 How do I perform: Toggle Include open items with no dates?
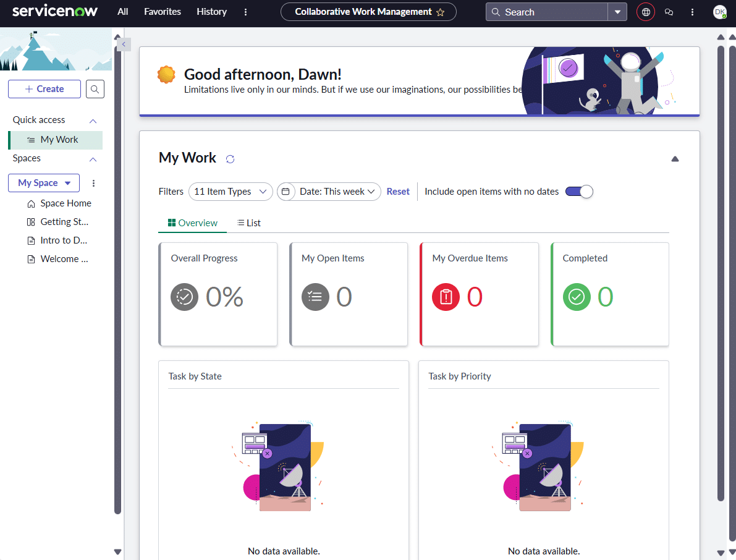pos(579,192)
